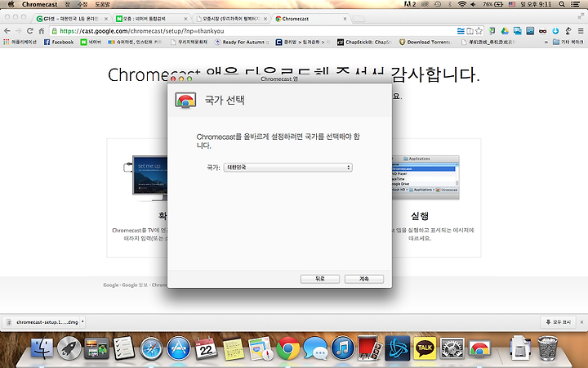Open Calendar showing 22 in dock
588x368 pixels.
[x=206, y=348]
